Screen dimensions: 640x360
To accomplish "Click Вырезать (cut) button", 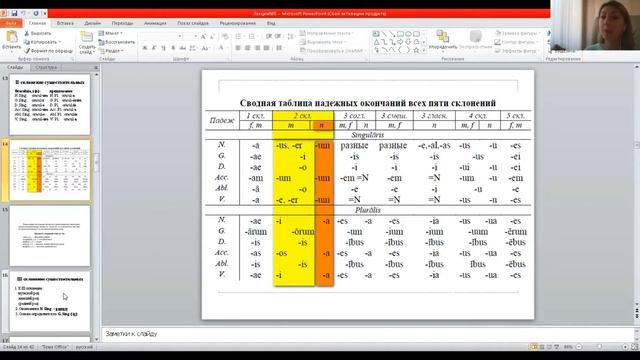I will click(x=38, y=33).
